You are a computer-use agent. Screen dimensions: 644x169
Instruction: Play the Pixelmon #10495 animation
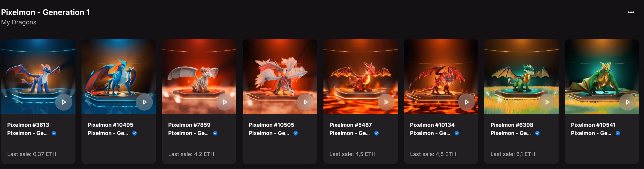tap(144, 102)
